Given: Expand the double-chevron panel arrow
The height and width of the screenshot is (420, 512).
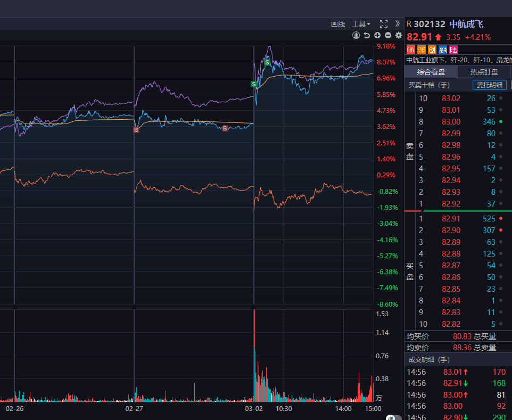Looking at the screenshot, I should pyautogui.click(x=397, y=24).
